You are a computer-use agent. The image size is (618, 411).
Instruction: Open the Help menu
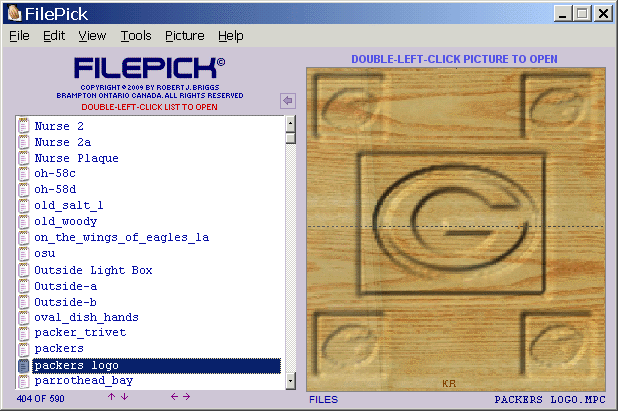pos(231,36)
